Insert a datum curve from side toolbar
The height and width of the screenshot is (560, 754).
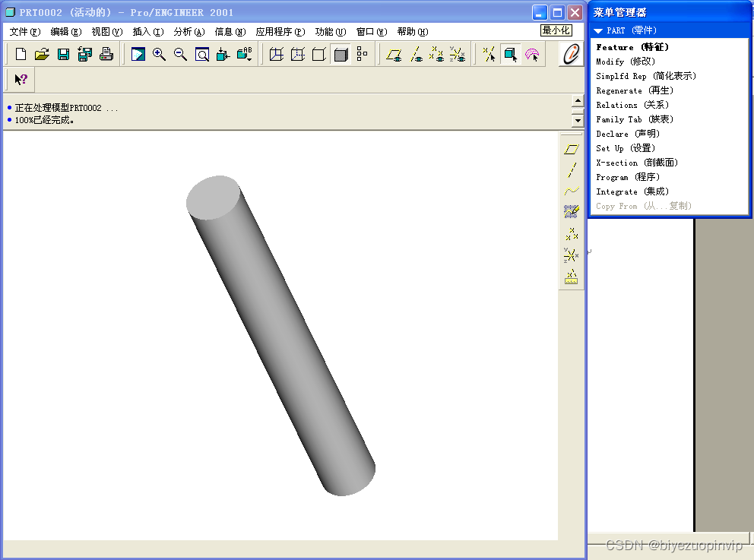coord(572,191)
